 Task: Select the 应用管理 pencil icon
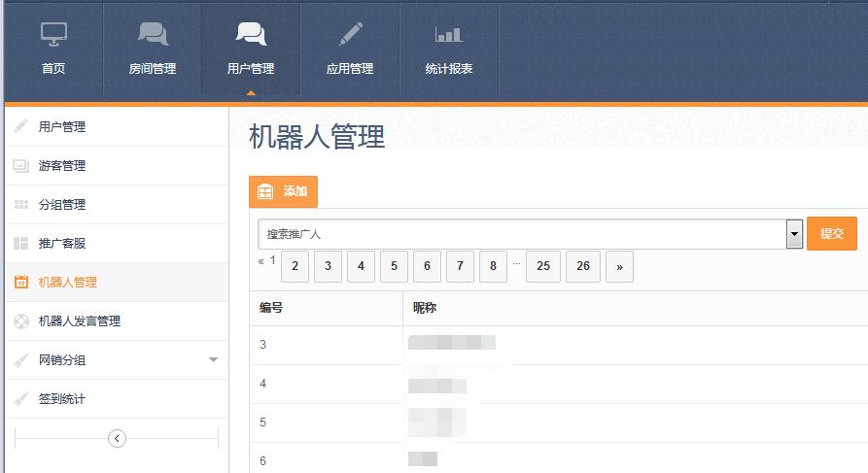(x=350, y=35)
